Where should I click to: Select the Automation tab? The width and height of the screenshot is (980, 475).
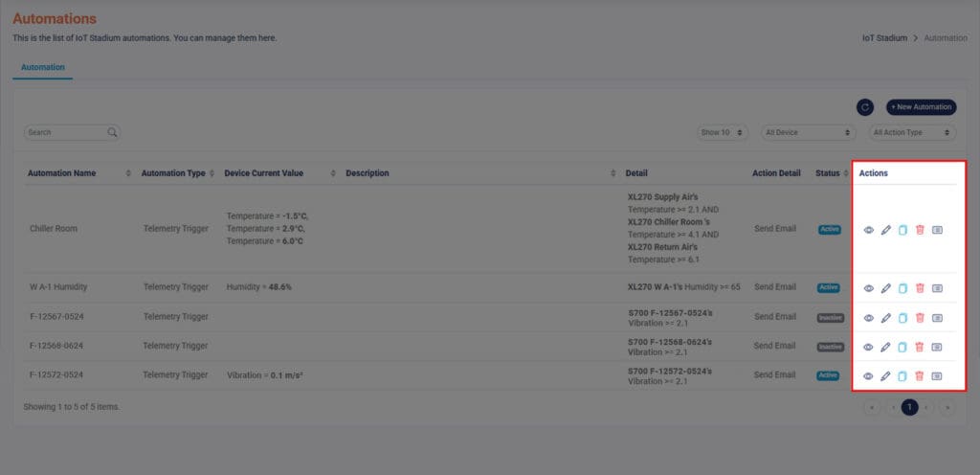click(x=43, y=68)
